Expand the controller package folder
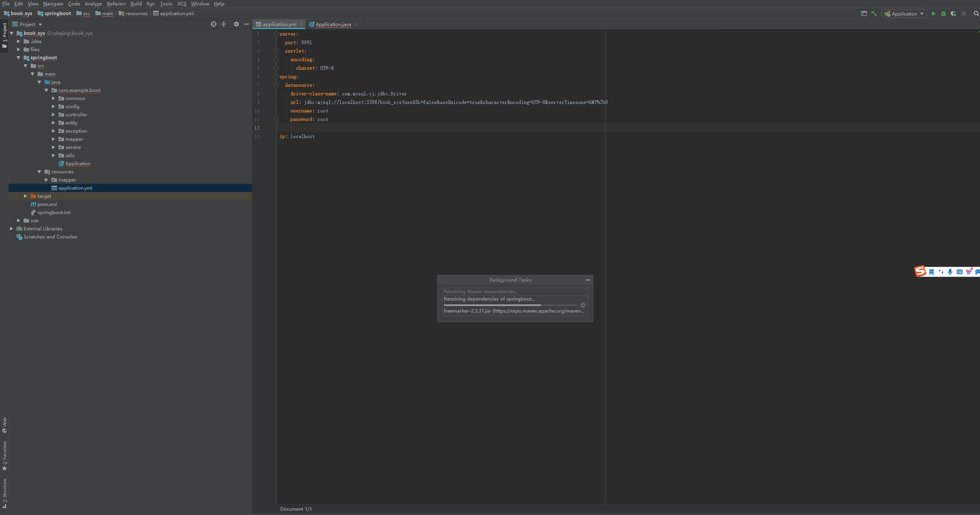Viewport: 980px width, 515px height. (53, 115)
